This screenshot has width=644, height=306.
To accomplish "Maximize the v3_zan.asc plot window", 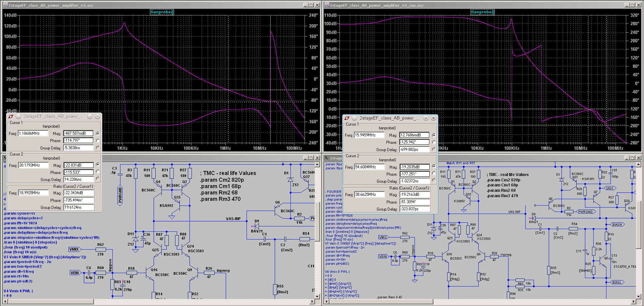I will pos(633,5).
